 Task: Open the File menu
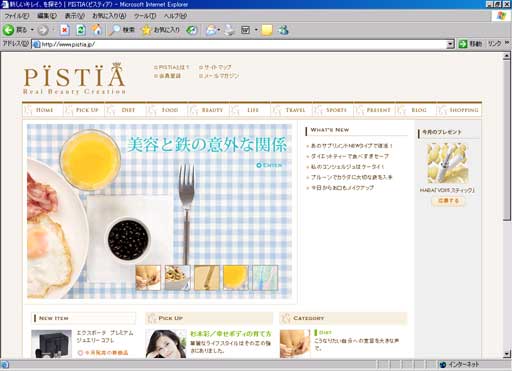pos(16,16)
